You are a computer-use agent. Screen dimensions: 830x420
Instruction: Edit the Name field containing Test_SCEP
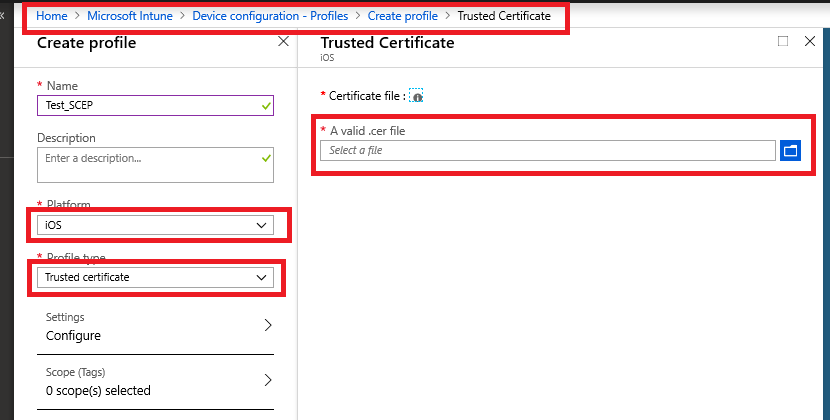point(156,105)
